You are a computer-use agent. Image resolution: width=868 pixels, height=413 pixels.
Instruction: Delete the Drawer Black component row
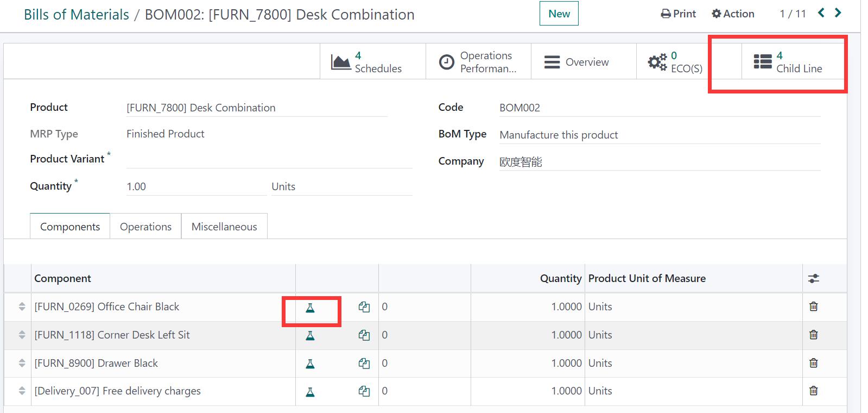[813, 363]
